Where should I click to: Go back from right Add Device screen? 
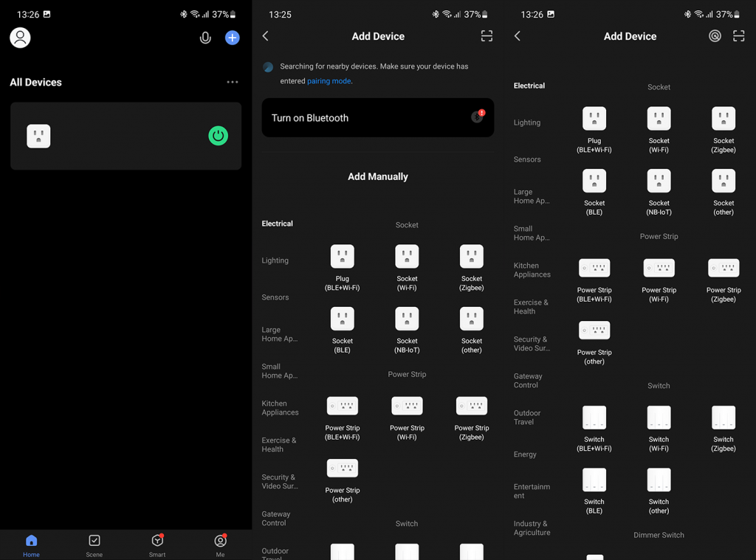[518, 36]
